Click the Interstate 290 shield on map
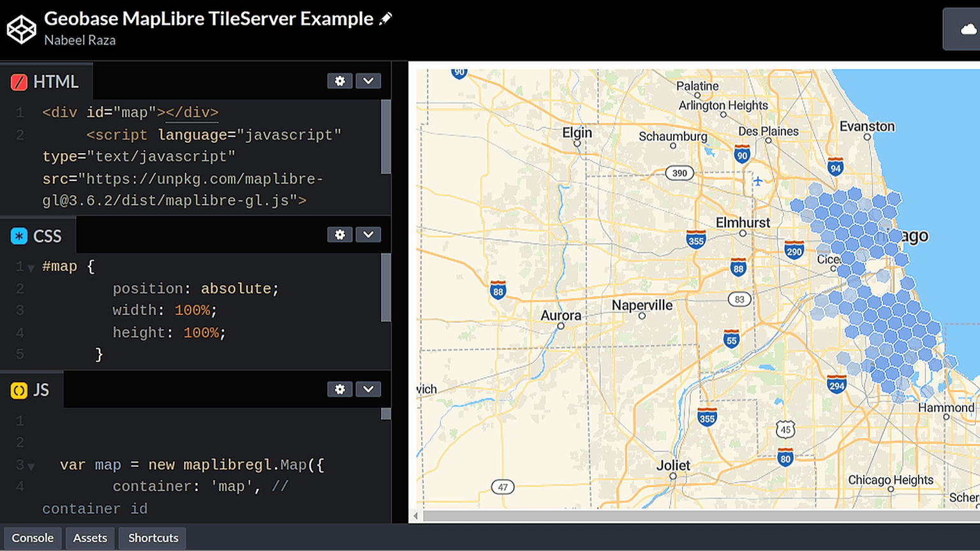The height and width of the screenshot is (551, 980). (794, 250)
